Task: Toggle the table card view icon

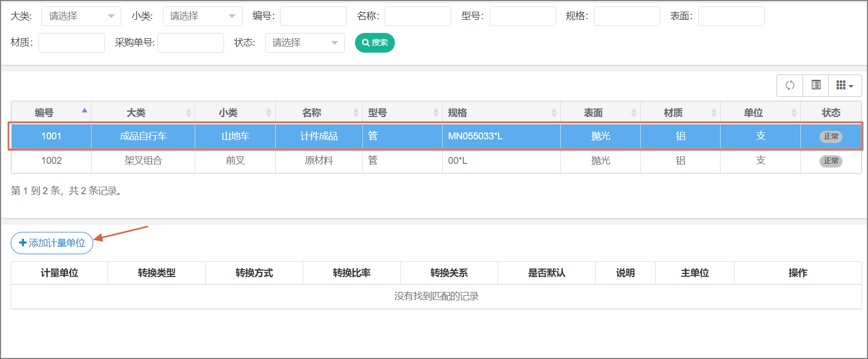Action: [816, 85]
